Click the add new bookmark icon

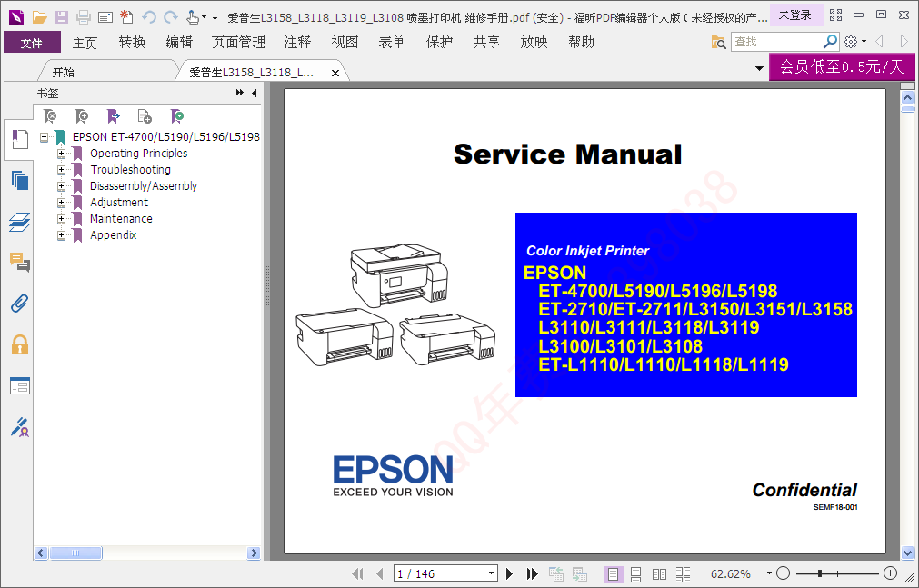[82, 116]
